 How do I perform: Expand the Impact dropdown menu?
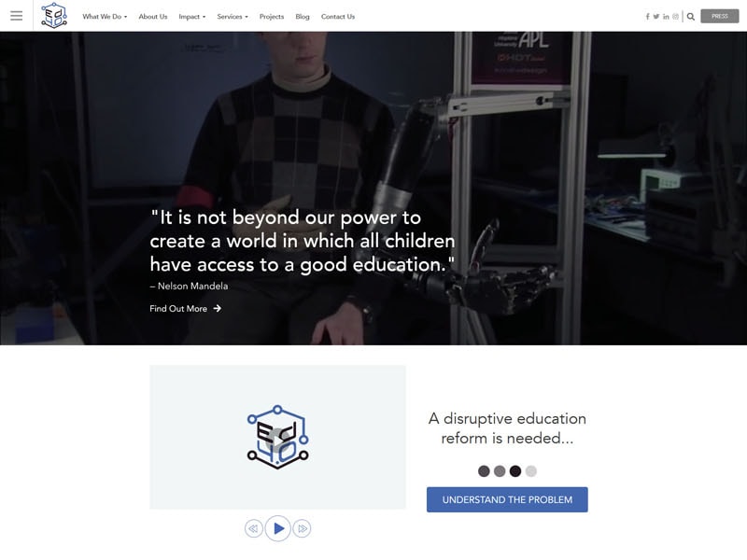(x=192, y=17)
